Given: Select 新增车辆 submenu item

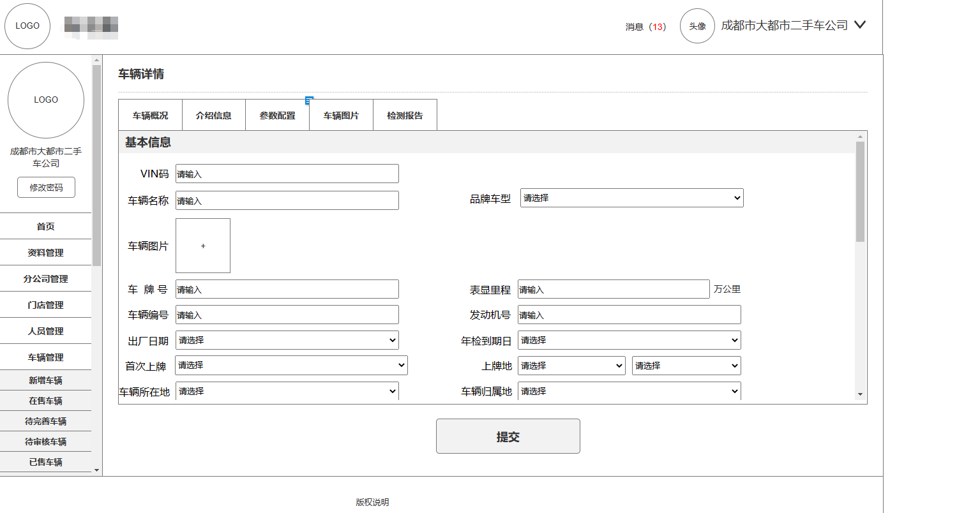Looking at the screenshot, I should click(46, 380).
